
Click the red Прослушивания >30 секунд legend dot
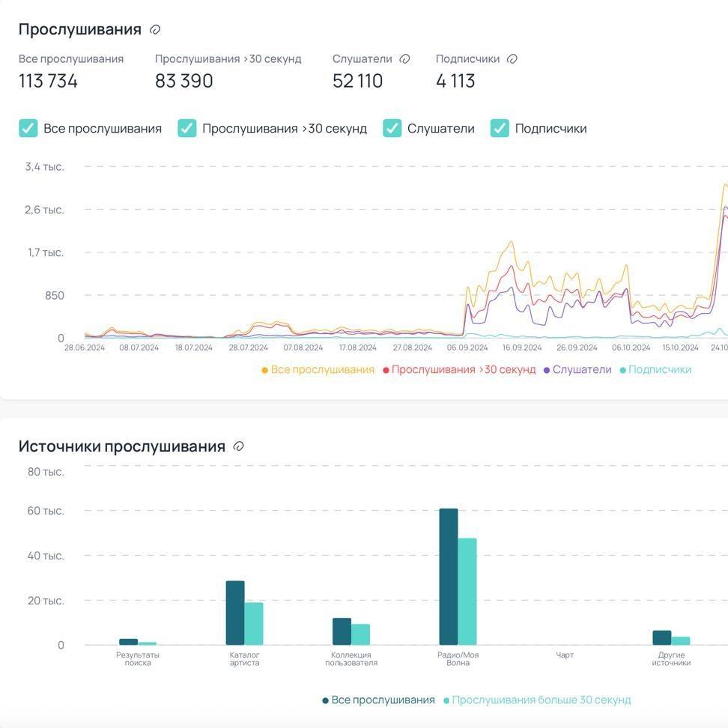[386, 370]
